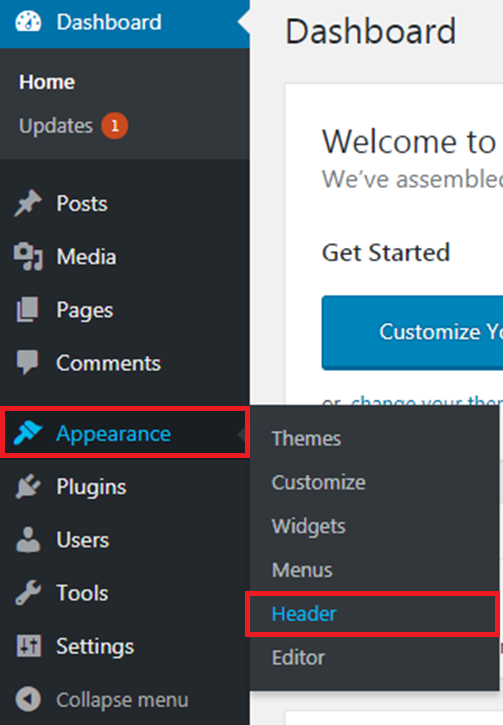503x725 pixels.
Task: Click the Appearance paintbrush icon
Action: 28,433
